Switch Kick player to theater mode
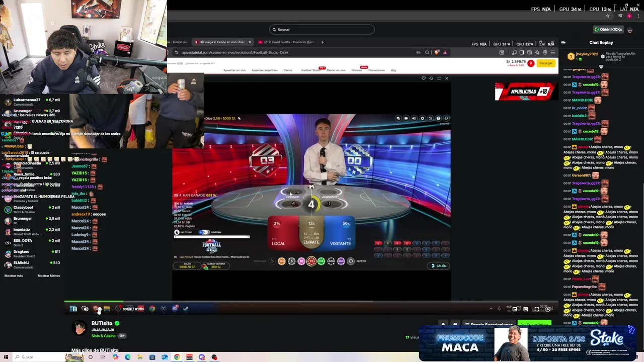This screenshot has height=362, width=644. tap(526, 309)
